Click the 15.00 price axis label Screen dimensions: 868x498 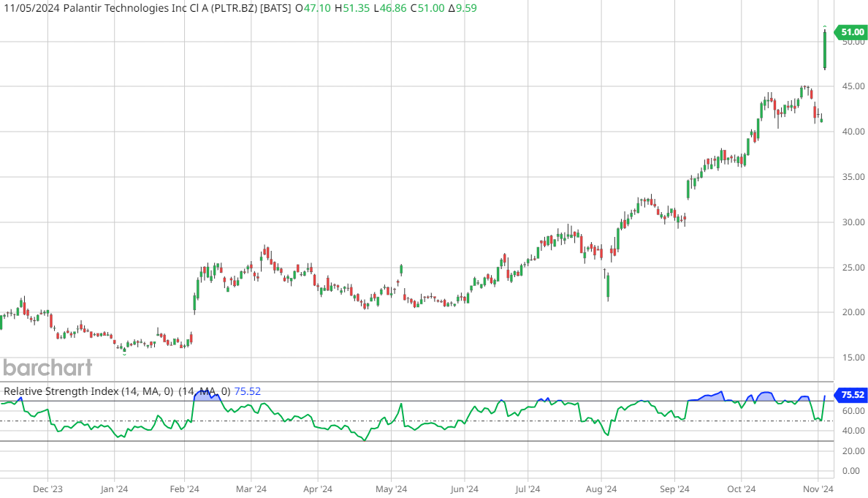coord(853,358)
